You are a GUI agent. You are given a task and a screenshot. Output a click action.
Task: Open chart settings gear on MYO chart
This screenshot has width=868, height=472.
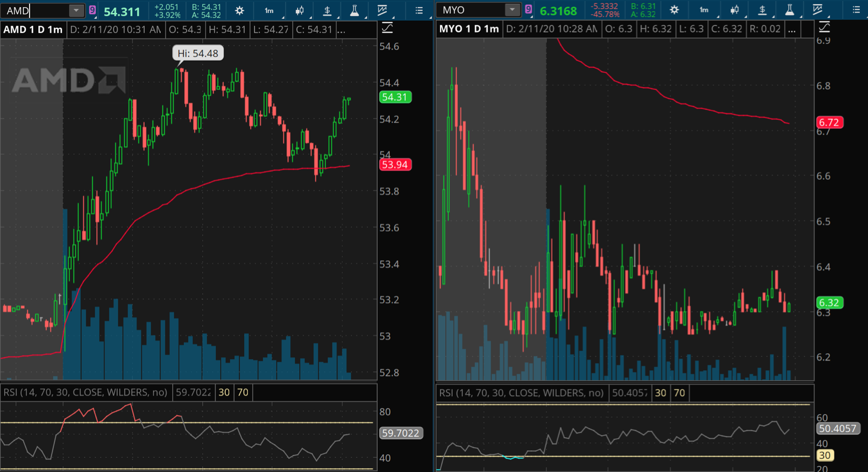pos(674,10)
